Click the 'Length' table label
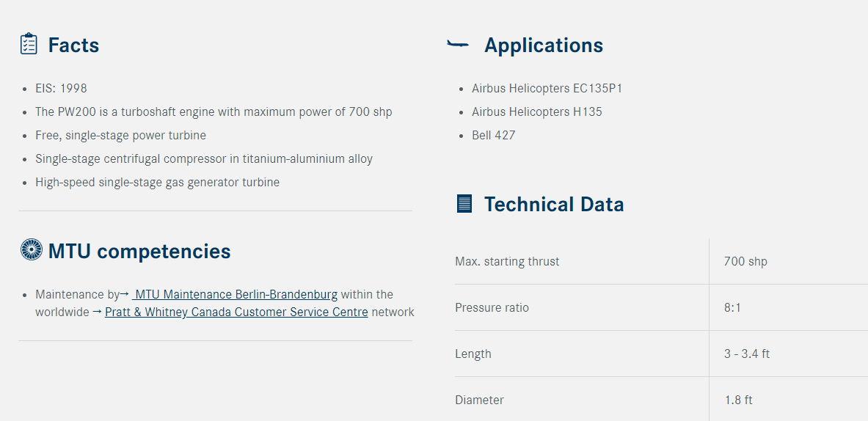The height and width of the screenshot is (421, 868). pos(473,354)
